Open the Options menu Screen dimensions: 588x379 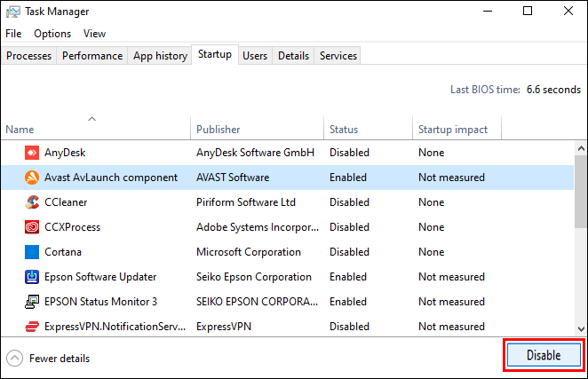click(52, 34)
